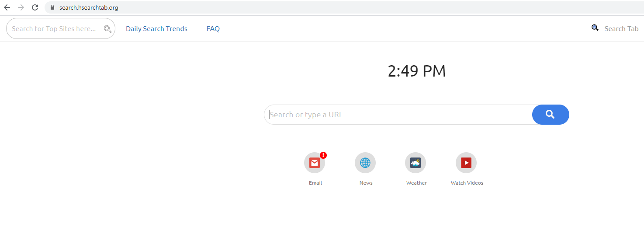Click the browser address bar URL
The image size is (644, 245).
[x=89, y=7]
